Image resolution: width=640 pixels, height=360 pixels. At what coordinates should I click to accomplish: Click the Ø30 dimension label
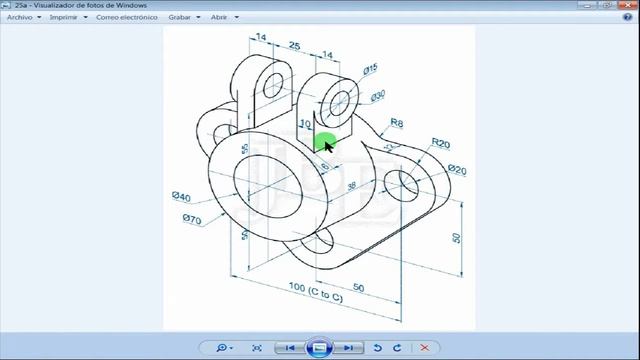(x=378, y=96)
